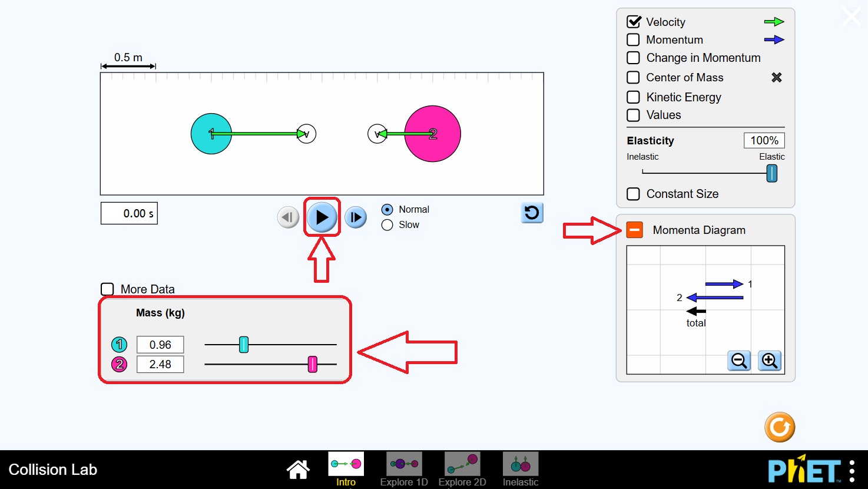The width and height of the screenshot is (868, 489).
Task: Restart the balls to initial positions
Action: (x=532, y=213)
